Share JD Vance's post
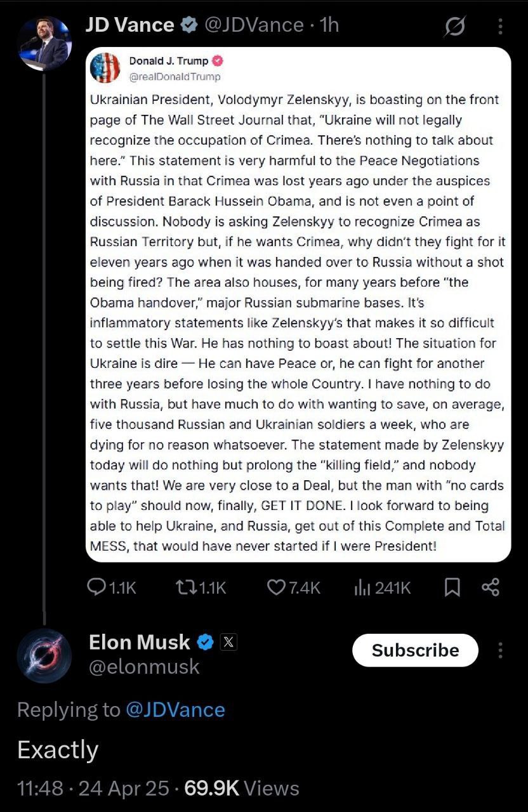Image resolution: width=528 pixels, height=812 pixels. (491, 588)
